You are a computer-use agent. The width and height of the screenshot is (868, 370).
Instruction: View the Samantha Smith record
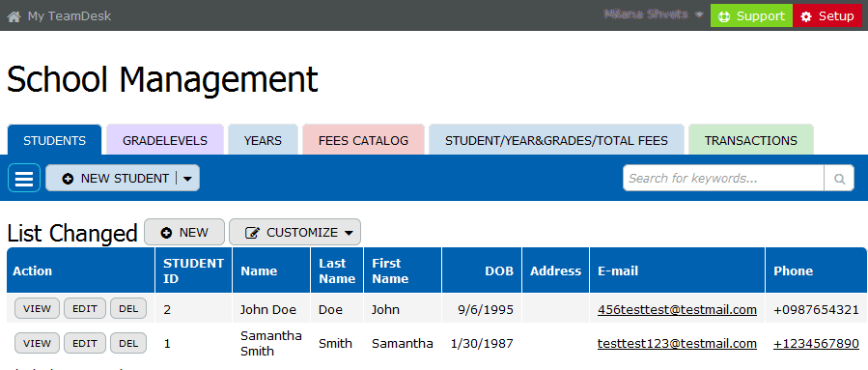pos(37,343)
